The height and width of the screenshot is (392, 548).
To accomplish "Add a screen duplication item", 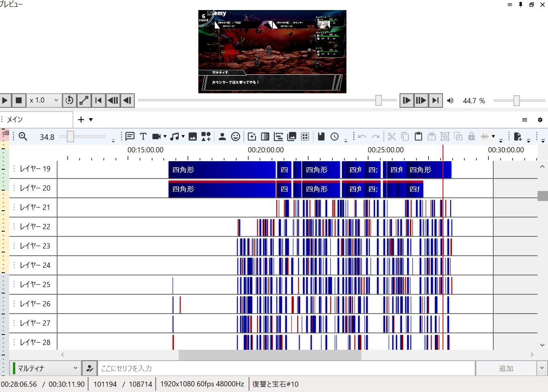I will 292,137.
